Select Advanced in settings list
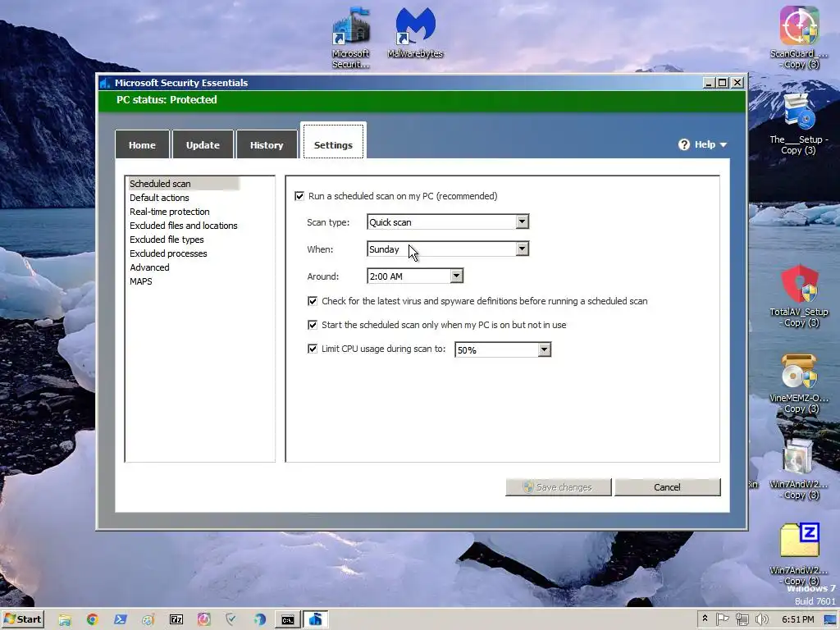 [x=149, y=267]
